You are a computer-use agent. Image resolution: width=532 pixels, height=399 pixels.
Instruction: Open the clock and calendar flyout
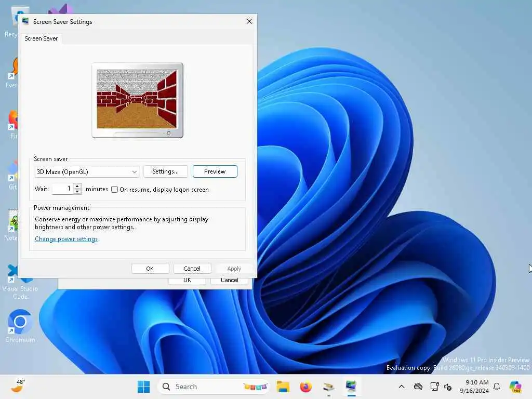[x=474, y=387]
